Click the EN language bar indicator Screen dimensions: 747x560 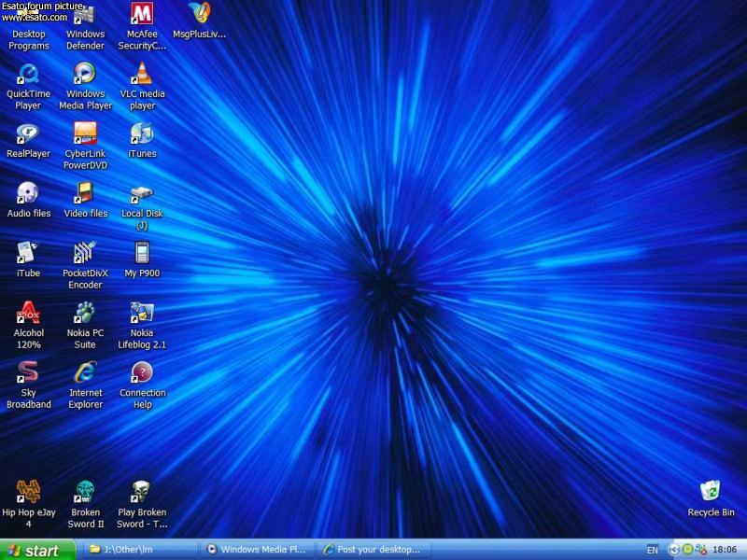[x=653, y=550]
